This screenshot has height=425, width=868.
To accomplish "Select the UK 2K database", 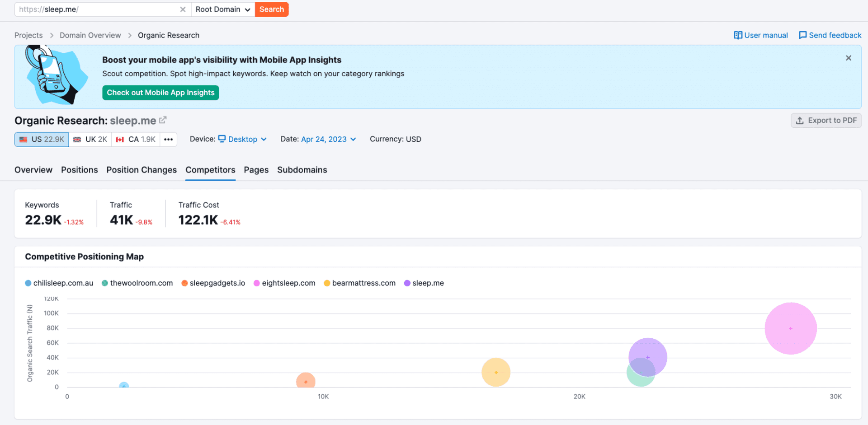I will coord(90,139).
